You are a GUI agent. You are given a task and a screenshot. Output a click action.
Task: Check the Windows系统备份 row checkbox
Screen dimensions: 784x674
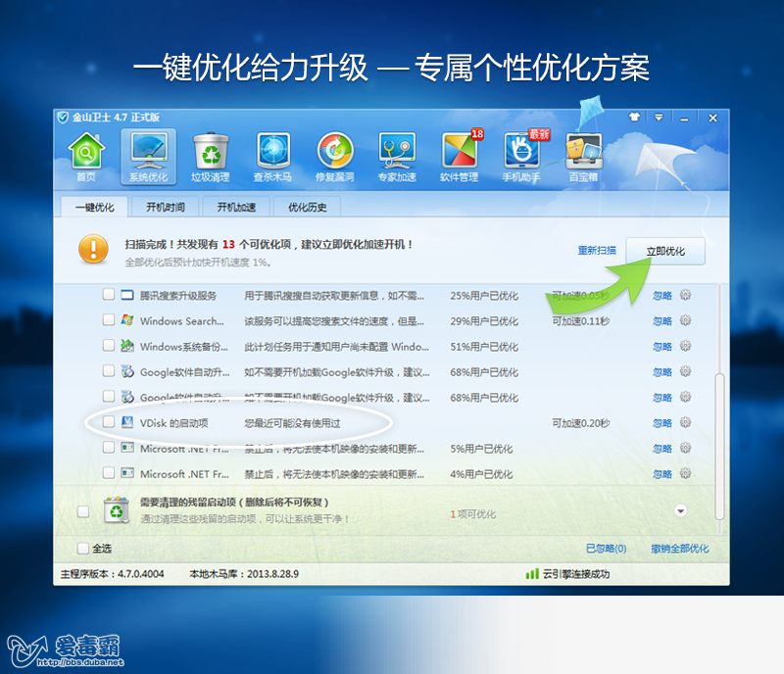point(109,345)
